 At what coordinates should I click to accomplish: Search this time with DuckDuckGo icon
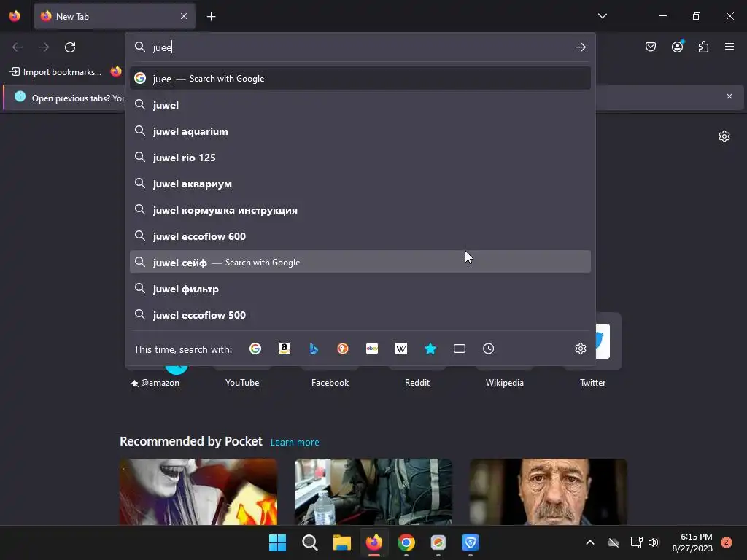pyautogui.click(x=343, y=349)
